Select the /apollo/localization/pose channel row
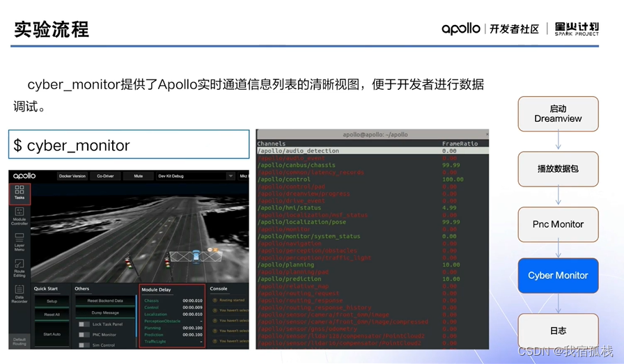624x364 pixels. coord(373,222)
